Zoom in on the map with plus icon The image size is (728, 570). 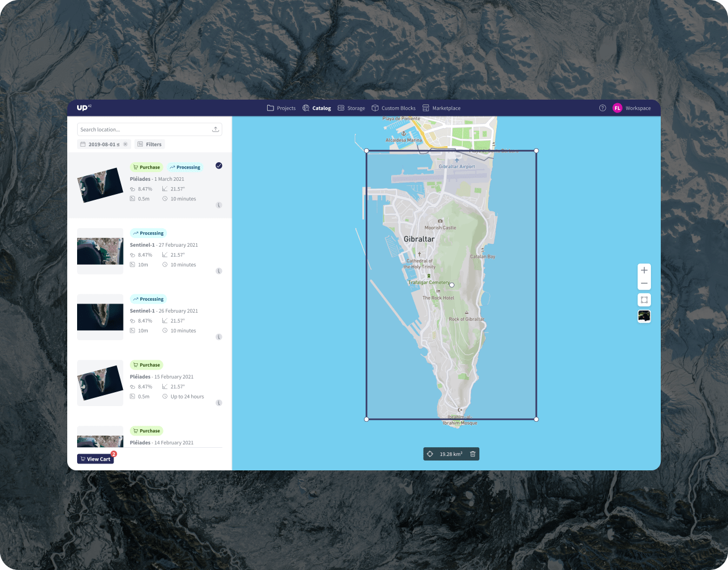click(x=644, y=270)
